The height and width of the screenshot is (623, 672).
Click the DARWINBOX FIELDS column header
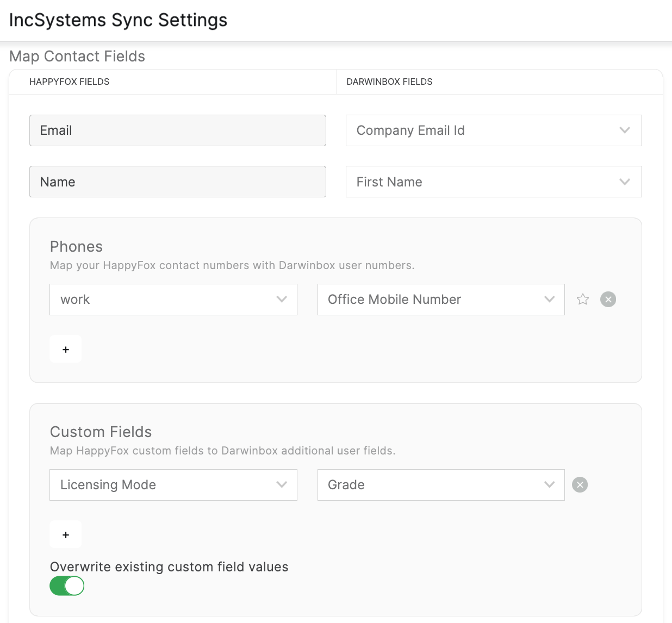[x=389, y=82]
